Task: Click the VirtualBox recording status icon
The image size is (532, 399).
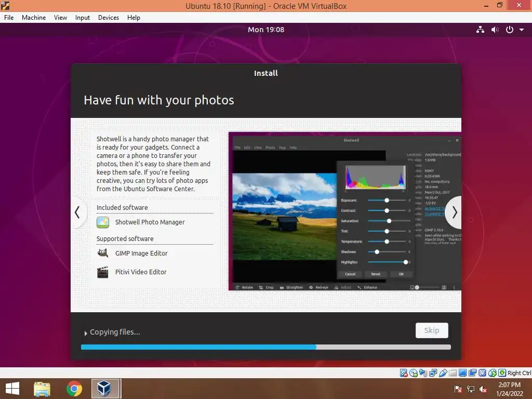Action: tap(472, 373)
